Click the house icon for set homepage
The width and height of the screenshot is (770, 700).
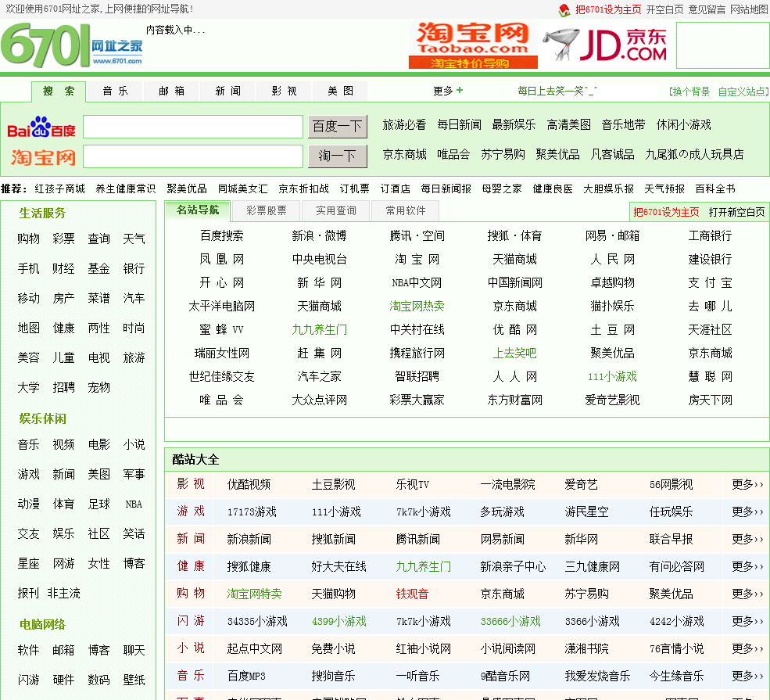[564, 10]
